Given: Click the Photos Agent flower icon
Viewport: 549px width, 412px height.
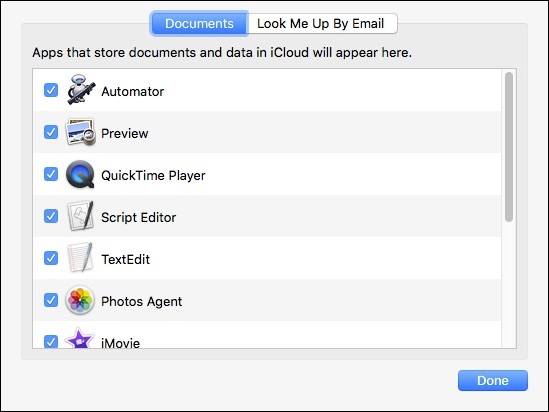Looking at the screenshot, I should point(80,300).
